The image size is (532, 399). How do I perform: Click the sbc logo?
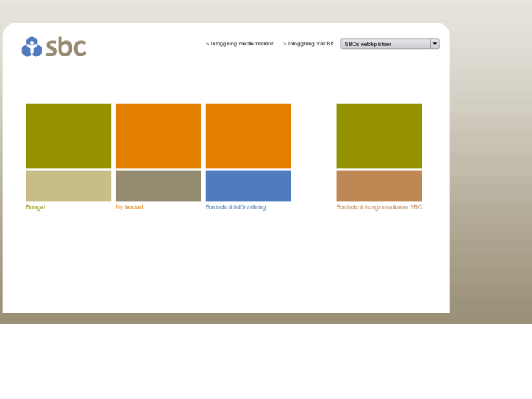click(x=54, y=47)
